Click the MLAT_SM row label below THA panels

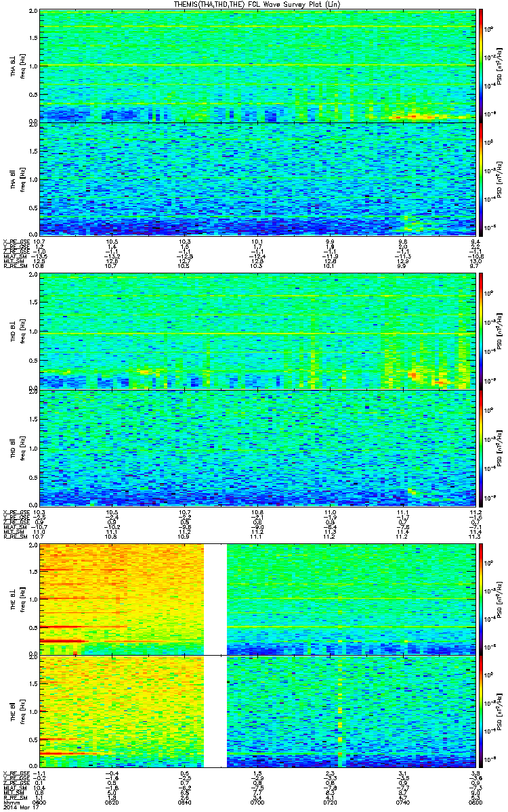coord(16,257)
